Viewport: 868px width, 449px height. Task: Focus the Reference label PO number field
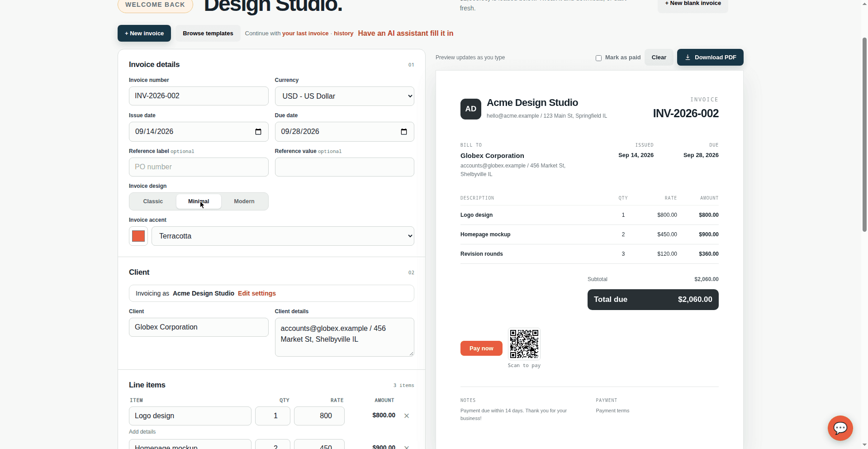tap(199, 167)
